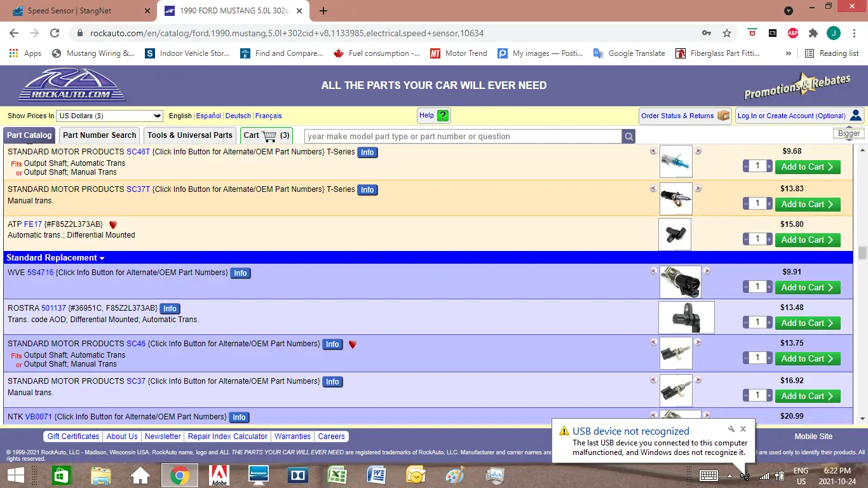This screenshot has width=868, height=488.
Task: Open the ATP FE17 part thumbnail
Action: (x=675, y=234)
